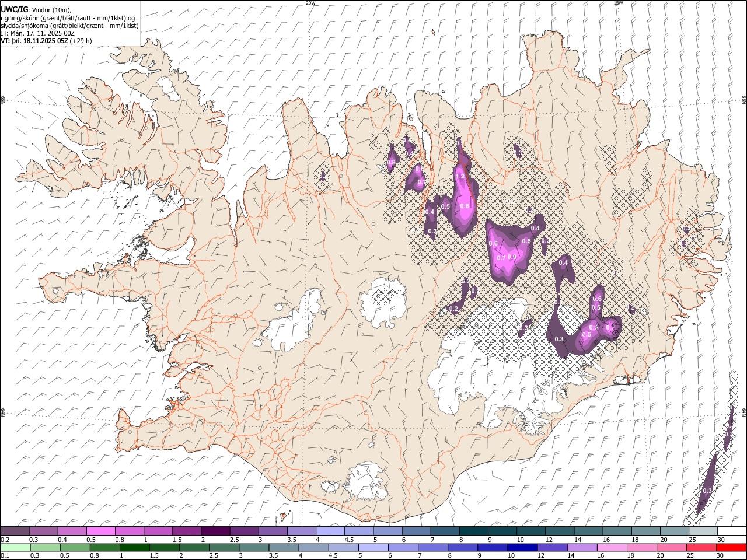Click the UWC/IG title text
The height and width of the screenshot is (560, 747).
(14, 10)
